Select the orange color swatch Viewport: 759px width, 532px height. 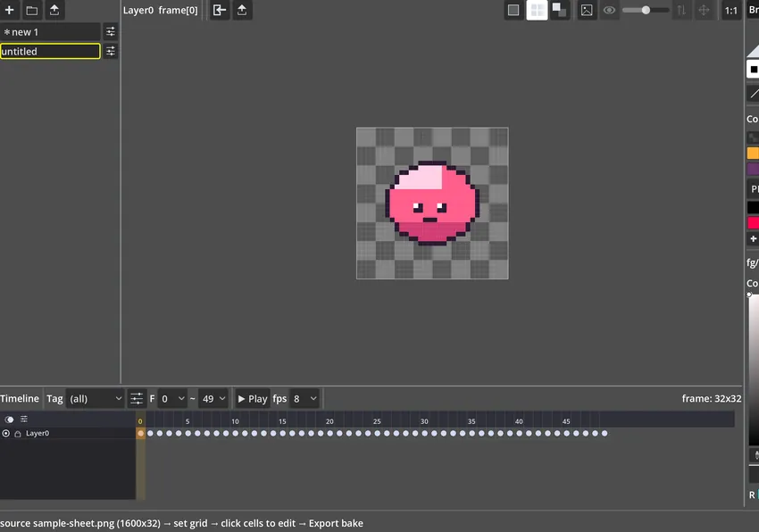753,154
